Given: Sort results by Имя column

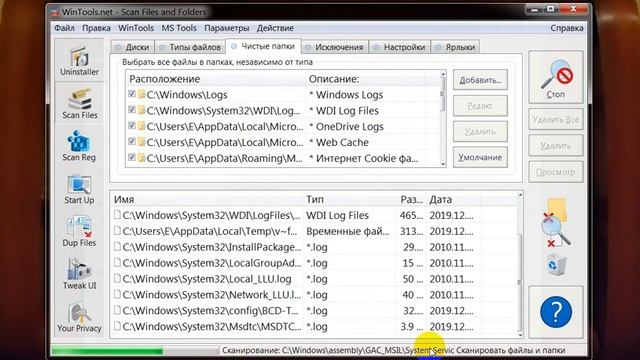Looking at the screenshot, I should pyautogui.click(x=207, y=200).
